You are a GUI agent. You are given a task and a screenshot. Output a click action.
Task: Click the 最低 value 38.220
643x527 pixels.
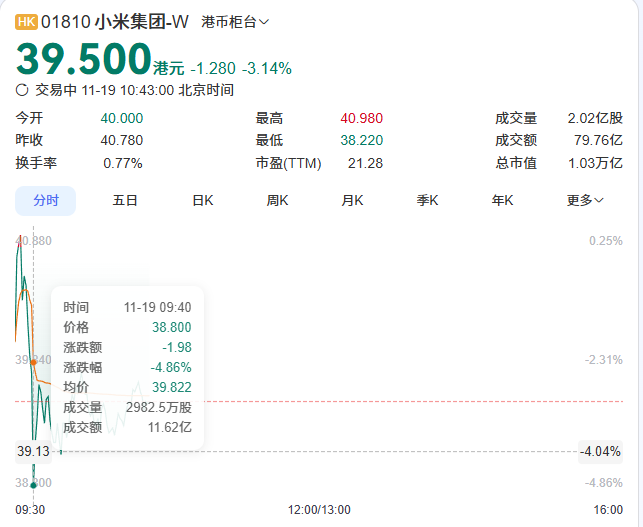(x=361, y=140)
